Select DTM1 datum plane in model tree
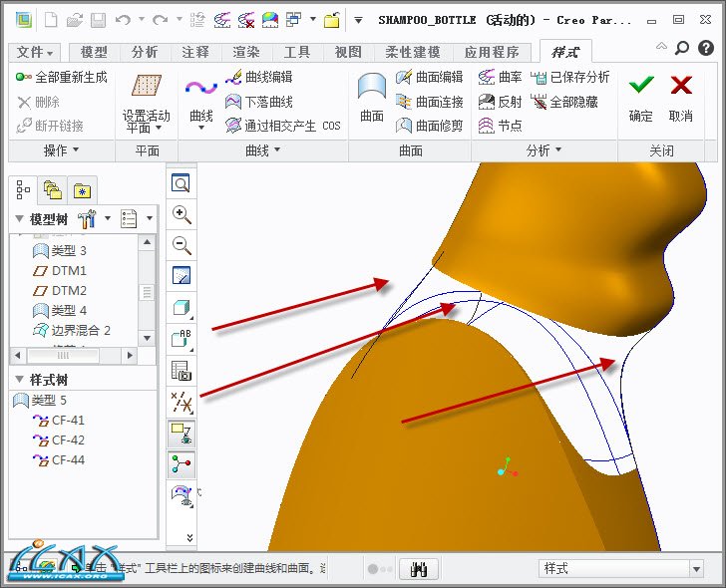 point(60,271)
